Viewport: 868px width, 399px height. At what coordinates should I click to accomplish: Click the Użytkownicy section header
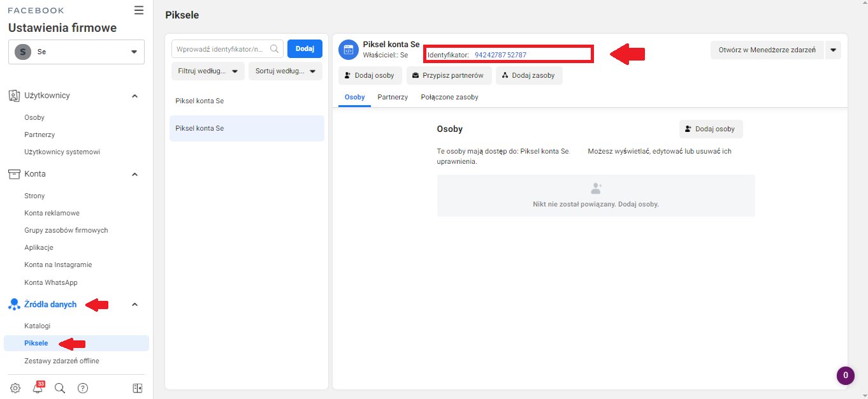(47, 96)
